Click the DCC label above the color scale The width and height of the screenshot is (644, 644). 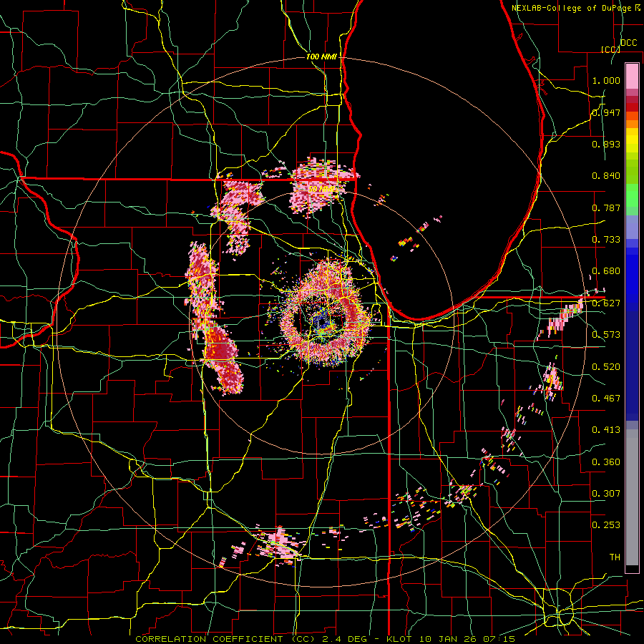pyautogui.click(x=628, y=43)
